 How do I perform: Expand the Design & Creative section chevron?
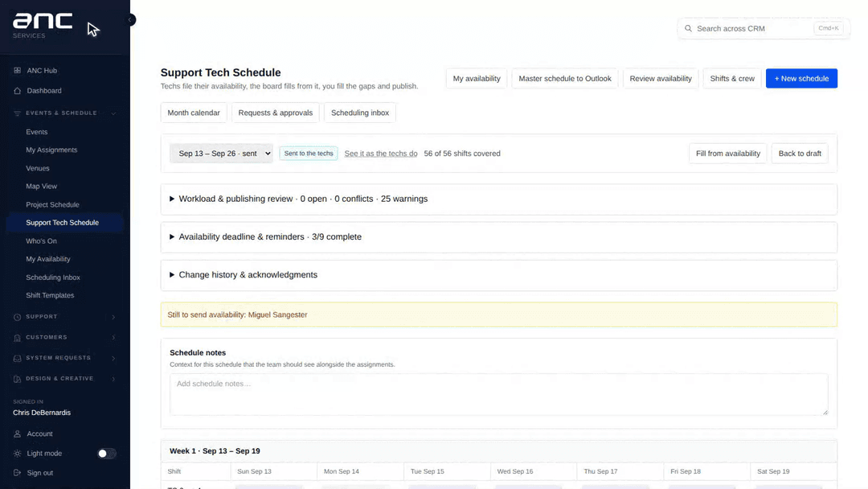[x=113, y=379]
